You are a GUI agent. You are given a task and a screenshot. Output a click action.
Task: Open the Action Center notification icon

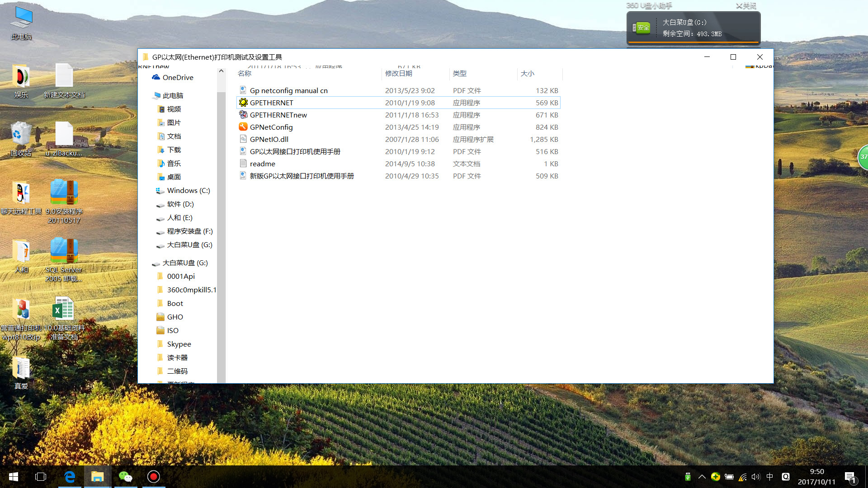(x=850, y=477)
